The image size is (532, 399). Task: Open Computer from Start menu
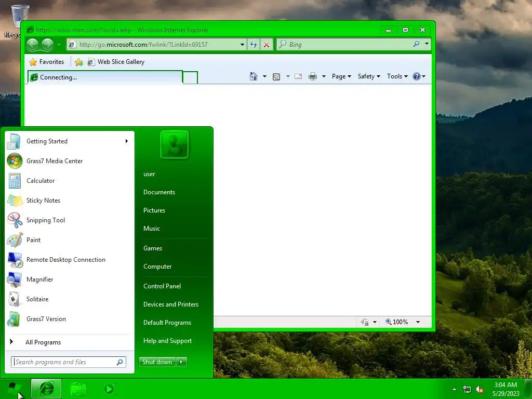point(157,267)
